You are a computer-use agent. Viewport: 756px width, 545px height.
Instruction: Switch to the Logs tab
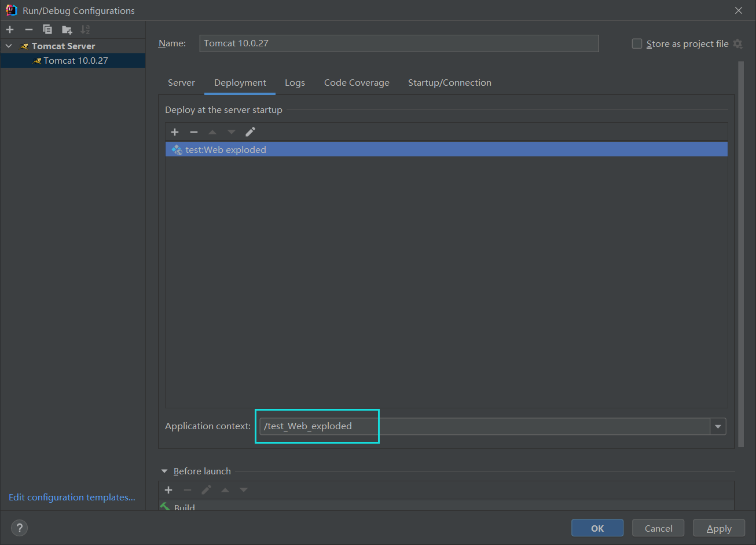[295, 83]
